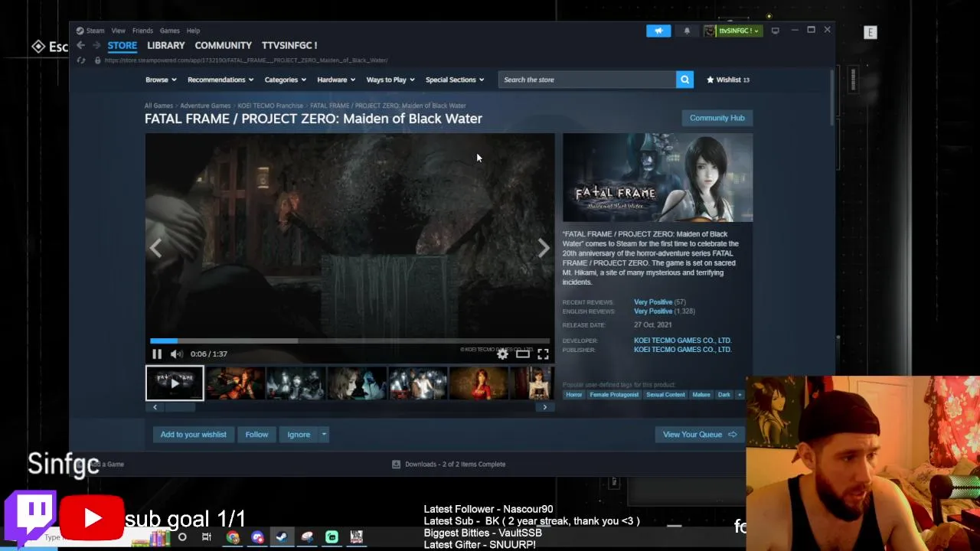980x551 pixels.
Task: Open Steam from the taskbar
Action: [x=282, y=537]
